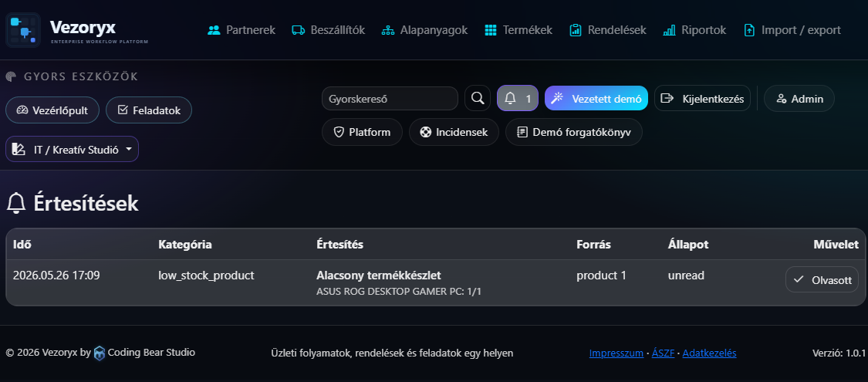
Task: Click the Riportok bar chart icon
Action: point(669,30)
